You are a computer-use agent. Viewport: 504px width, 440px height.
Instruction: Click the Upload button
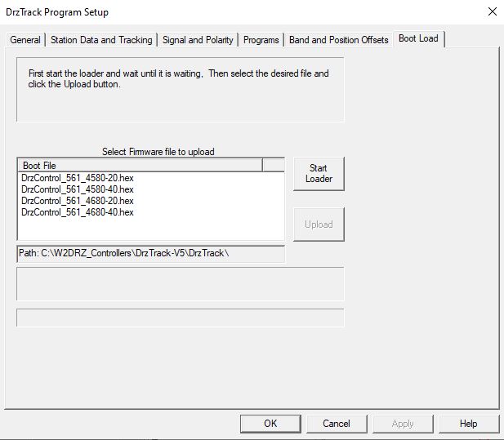point(319,224)
